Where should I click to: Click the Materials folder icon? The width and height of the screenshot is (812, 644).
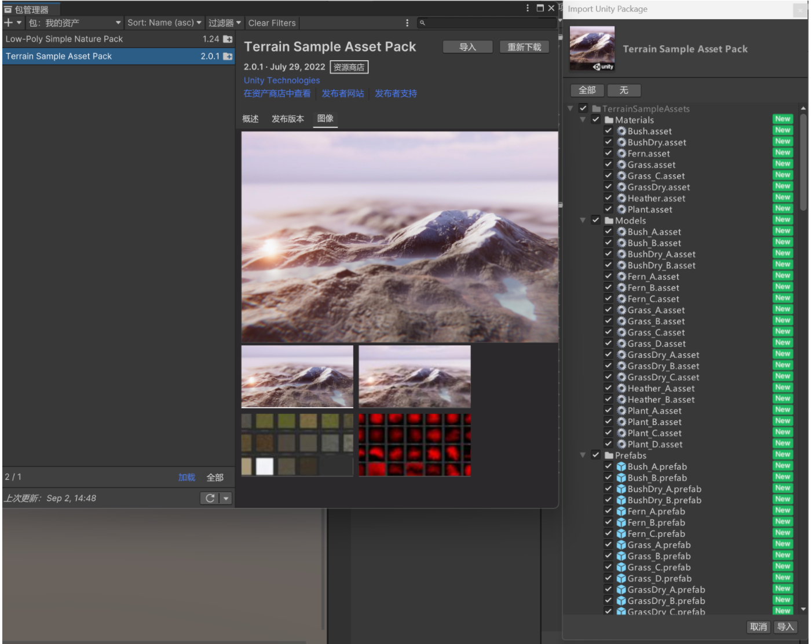(609, 120)
